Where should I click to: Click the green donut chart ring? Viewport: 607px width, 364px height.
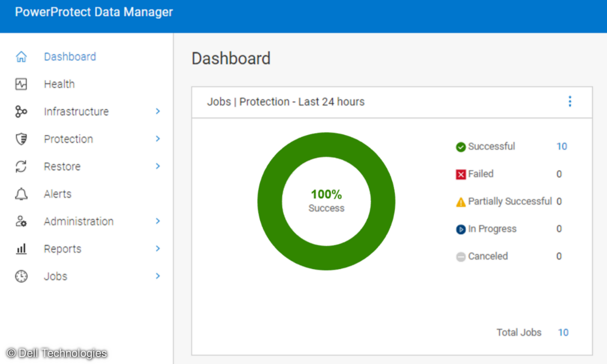[269, 201]
